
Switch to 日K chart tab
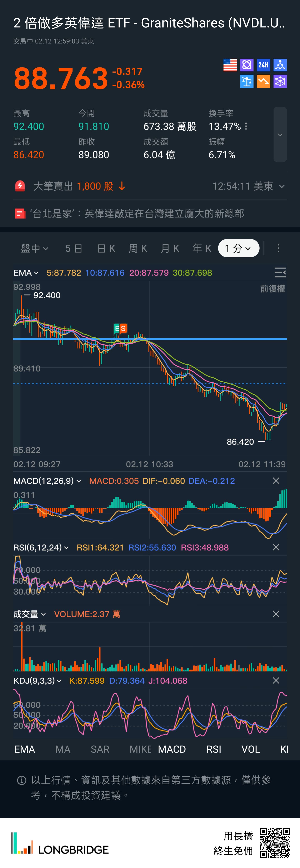coord(106,248)
